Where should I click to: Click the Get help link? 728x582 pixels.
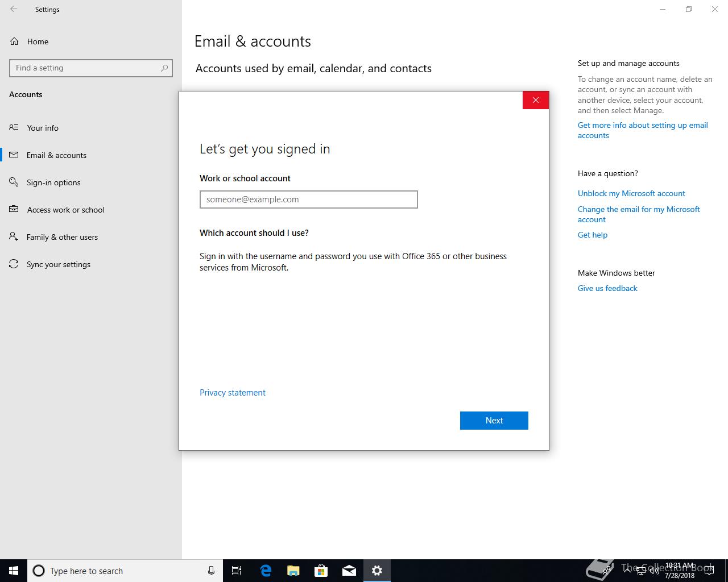[x=593, y=235]
